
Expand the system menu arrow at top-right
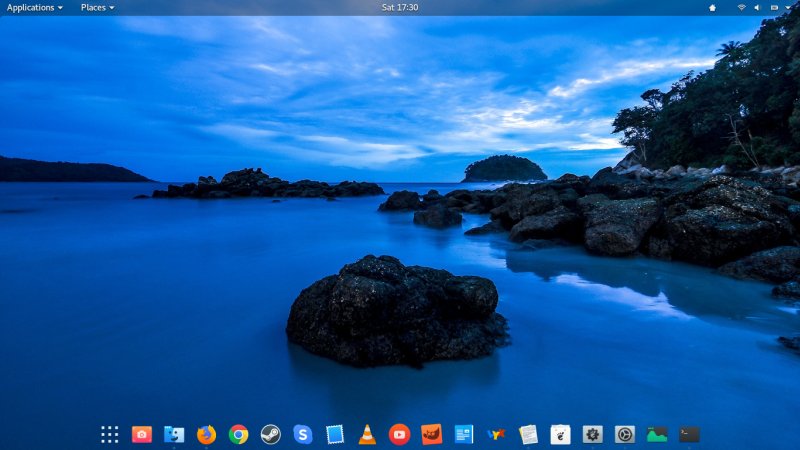click(787, 7)
